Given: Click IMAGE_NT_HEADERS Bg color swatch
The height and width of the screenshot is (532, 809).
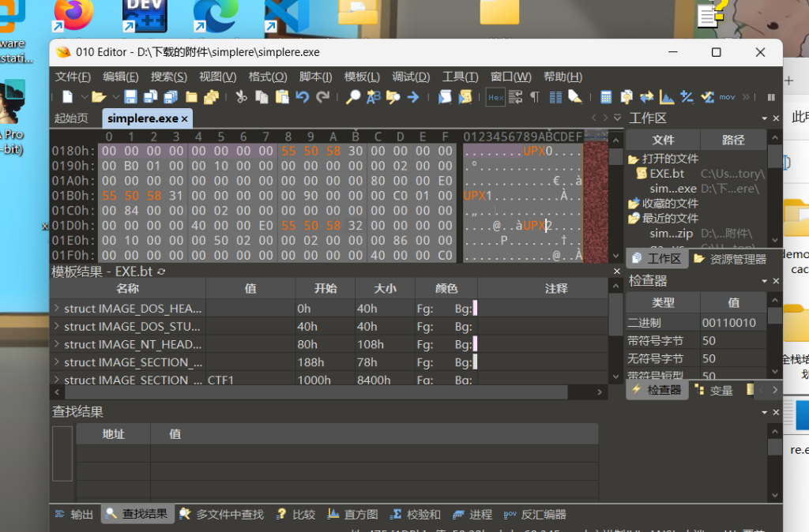Looking at the screenshot, I should point(475,344).
